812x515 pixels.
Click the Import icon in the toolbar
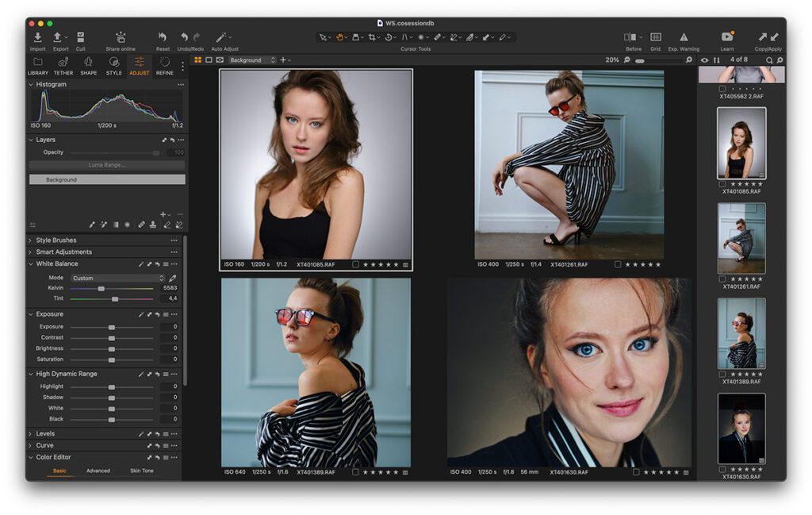point(38,37)
